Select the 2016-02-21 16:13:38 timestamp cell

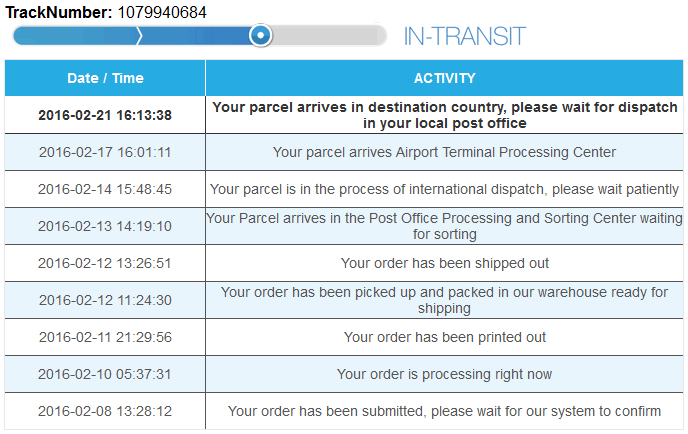click(105, 115)
